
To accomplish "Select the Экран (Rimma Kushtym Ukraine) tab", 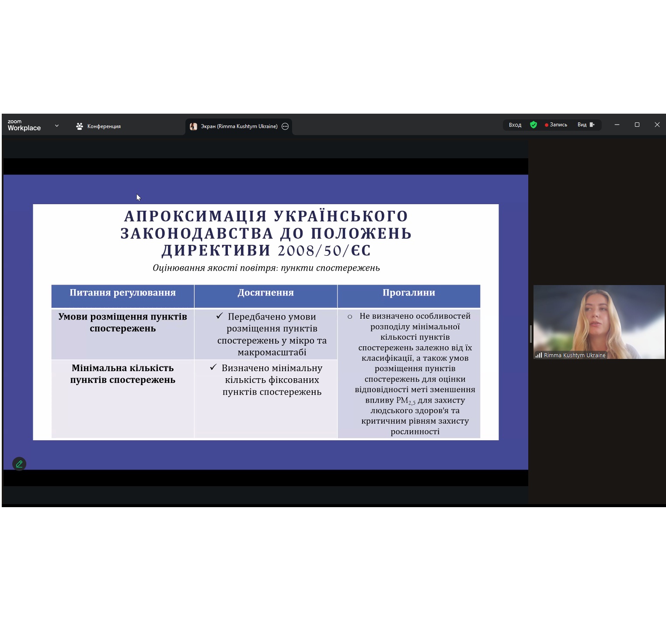I will click(239, 126).
